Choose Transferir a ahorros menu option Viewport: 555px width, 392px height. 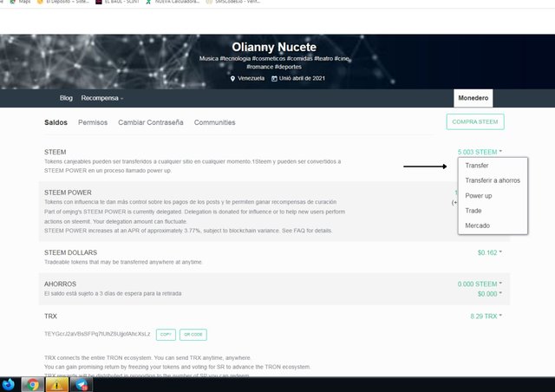(x=493, y=180)
